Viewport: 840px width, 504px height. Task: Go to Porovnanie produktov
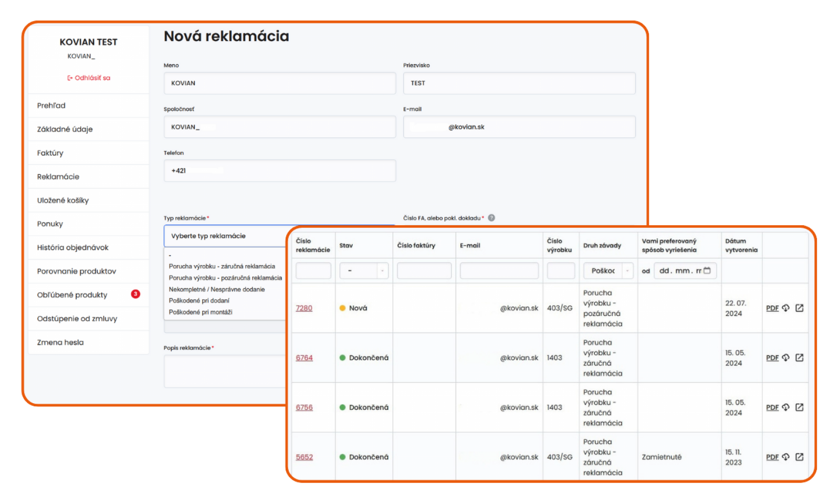pos(77,271)
